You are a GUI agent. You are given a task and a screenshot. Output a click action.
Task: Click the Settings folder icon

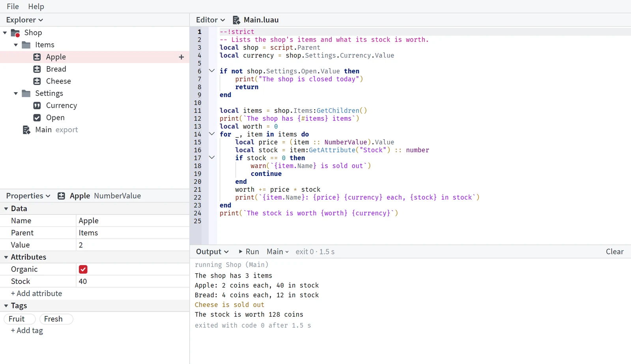click(26, 93)
